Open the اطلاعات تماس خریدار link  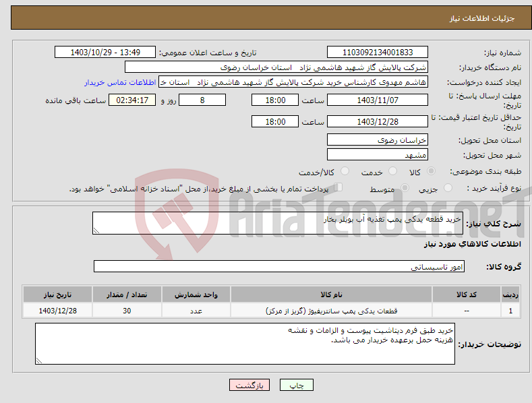tap(120, 82)
